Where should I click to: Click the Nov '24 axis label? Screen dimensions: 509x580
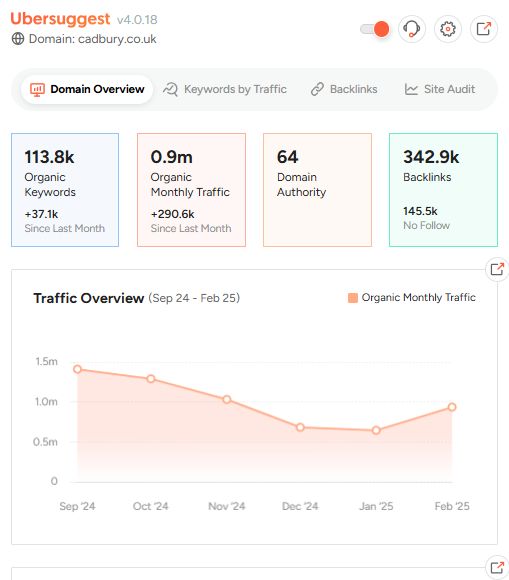(227, 506)
